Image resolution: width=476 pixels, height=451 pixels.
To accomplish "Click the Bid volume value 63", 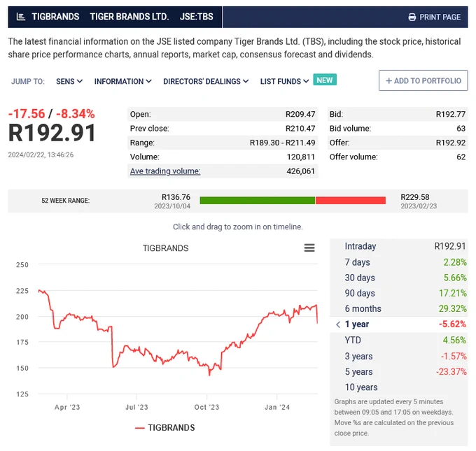I will click(x=461, y=129).
